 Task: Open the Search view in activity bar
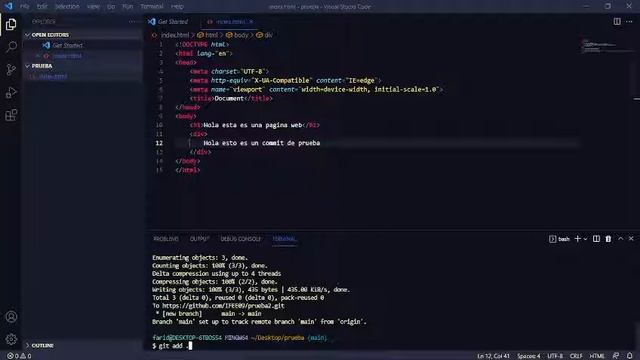11,47
